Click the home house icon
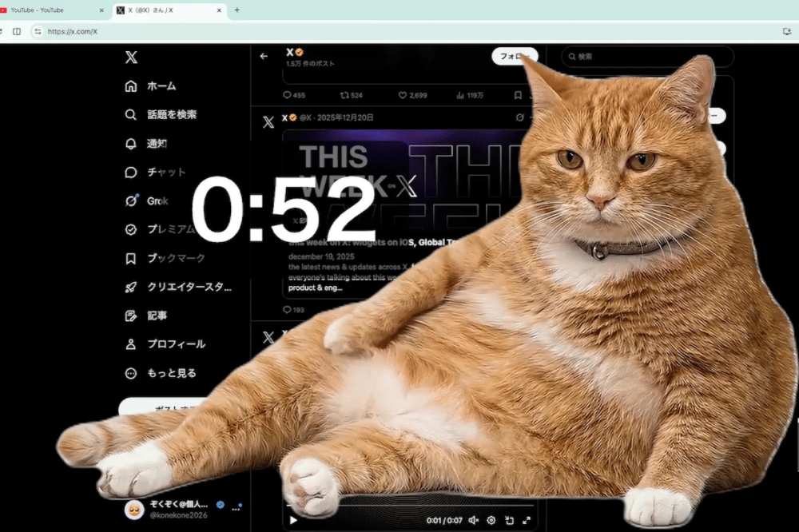Image resolution: width=799 pixels, height=532 pixels. (x=131, y=86)
